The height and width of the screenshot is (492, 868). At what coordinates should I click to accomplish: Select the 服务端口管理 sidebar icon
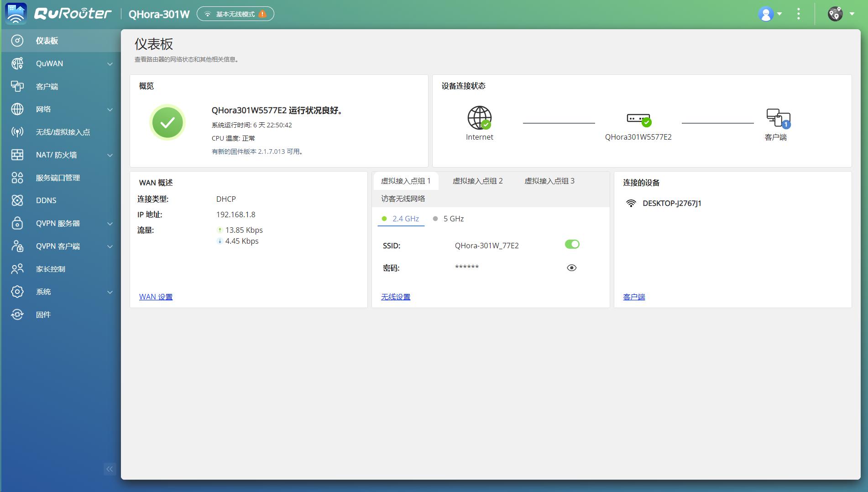point(17,178)
